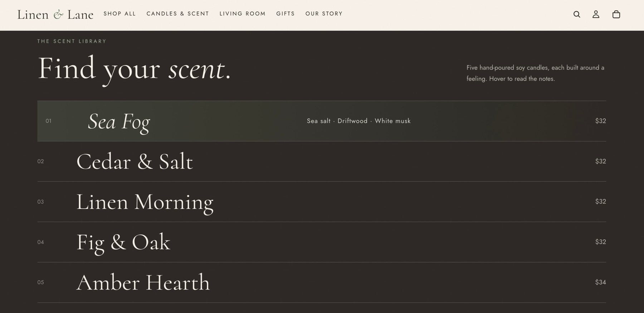Viewport: 644px width, 313px height.
Task: Go to Linen & Lane home logo
Action: 55,14
